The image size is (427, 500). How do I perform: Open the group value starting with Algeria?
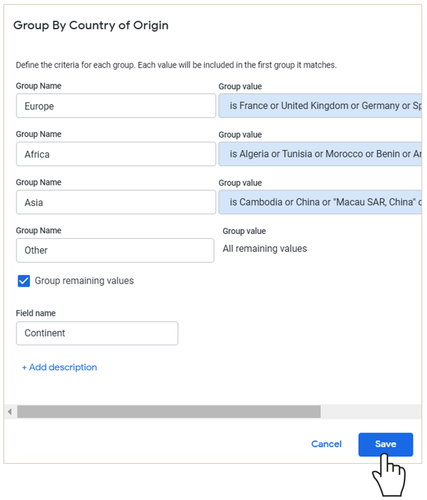point(320,154)
